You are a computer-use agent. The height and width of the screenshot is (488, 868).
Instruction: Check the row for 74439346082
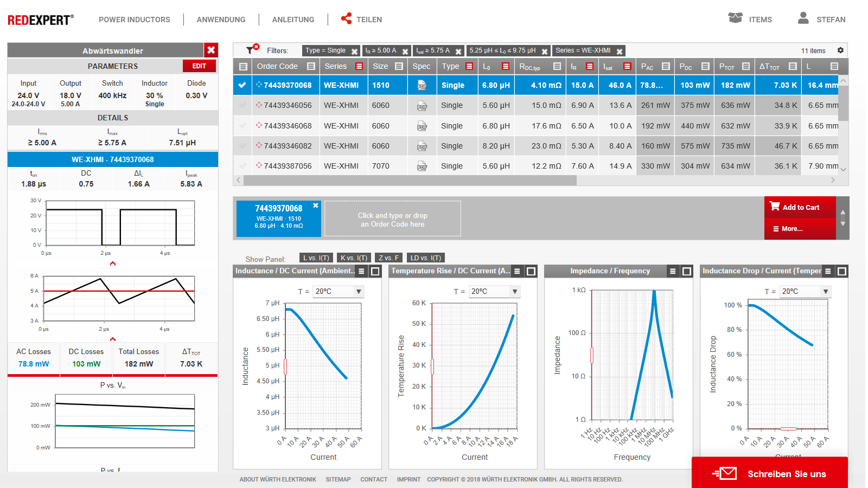(242, 146)
